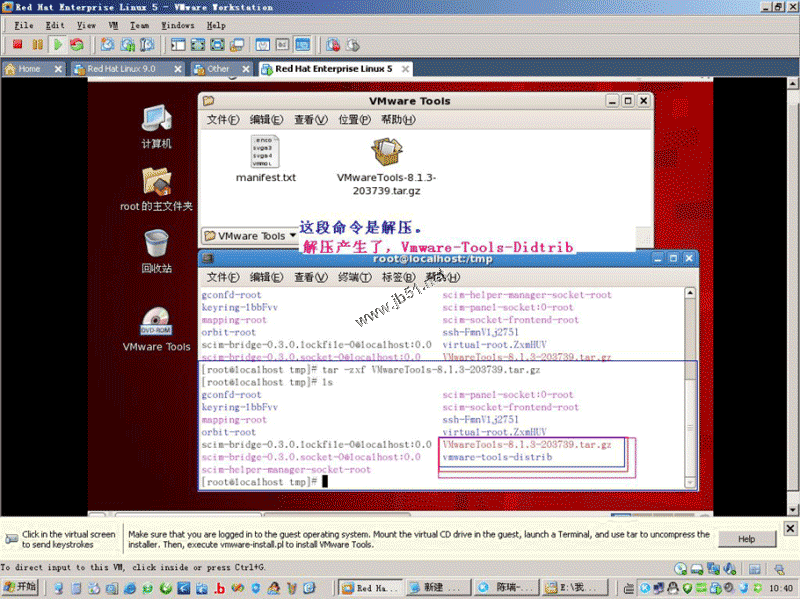Open 标签(B) menu in the terminal window
This screenshot has width=800, height=599.
pyautogui.click(x=398, y=277)
